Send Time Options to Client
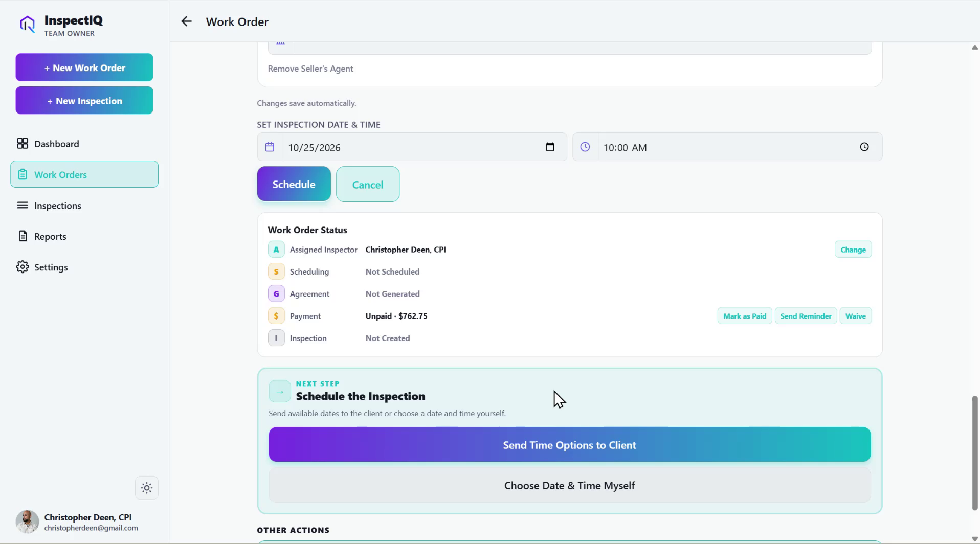The width and height of the screenshot is (980, 544). pos(570,445)
